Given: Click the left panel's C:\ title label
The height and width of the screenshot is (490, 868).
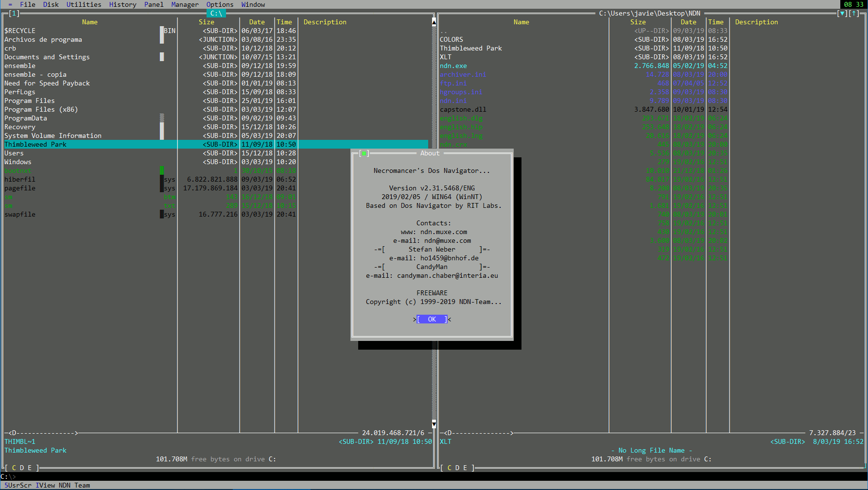Looking at the screenshot, I should (x=216, y=13).
